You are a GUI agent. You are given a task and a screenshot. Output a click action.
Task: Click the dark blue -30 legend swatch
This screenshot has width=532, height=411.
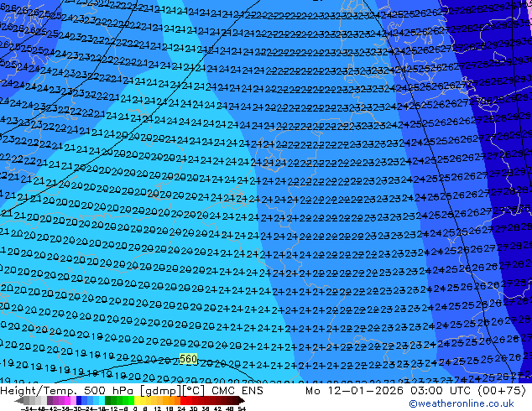pos(79,400)
